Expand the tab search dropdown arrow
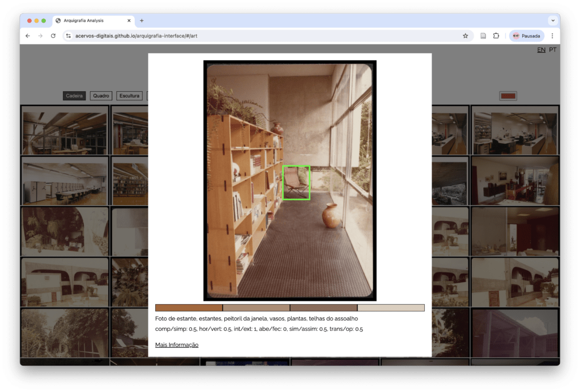The height and width of the screenshot is (392, 580). (552, 20)
